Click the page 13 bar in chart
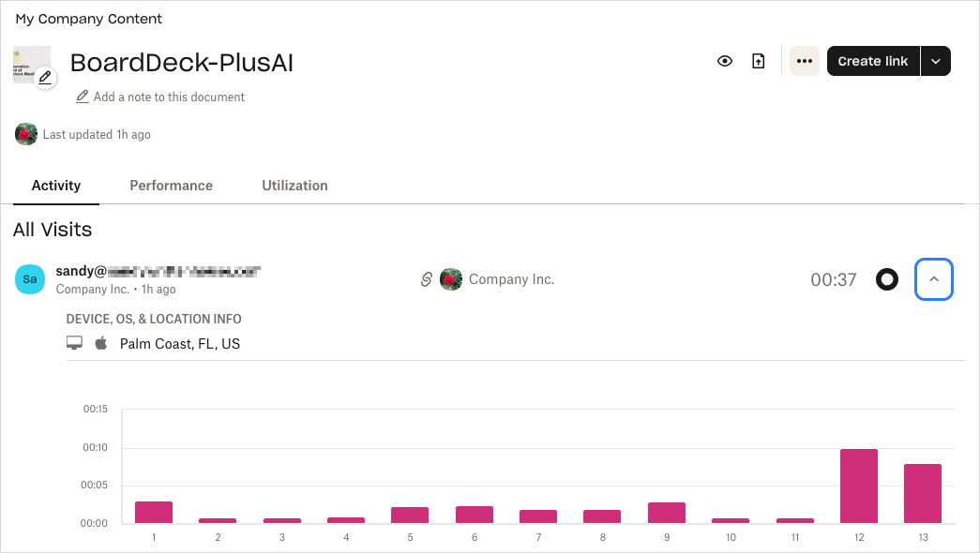Viewport: 980px width, 553px height. click(x=923, y=494)
